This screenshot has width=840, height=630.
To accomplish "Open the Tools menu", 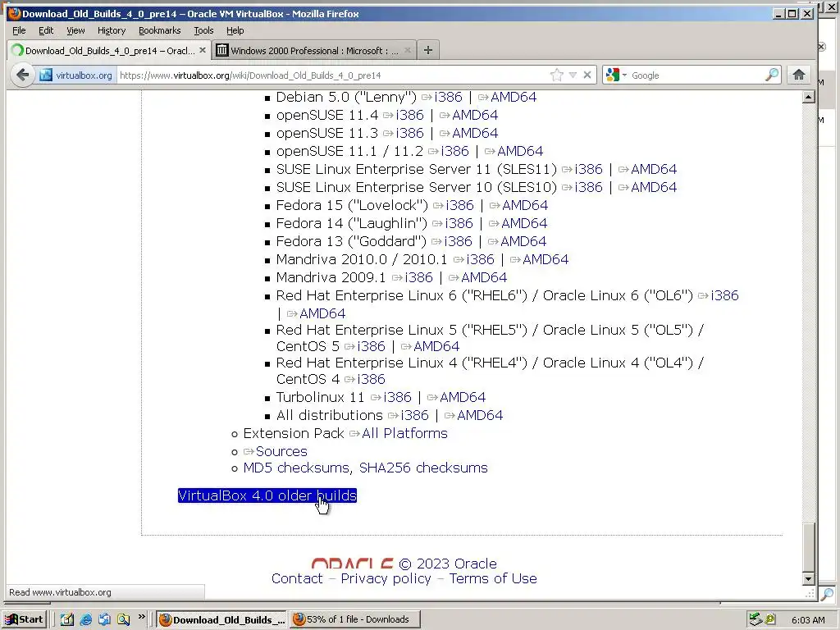I will [203, 30].
